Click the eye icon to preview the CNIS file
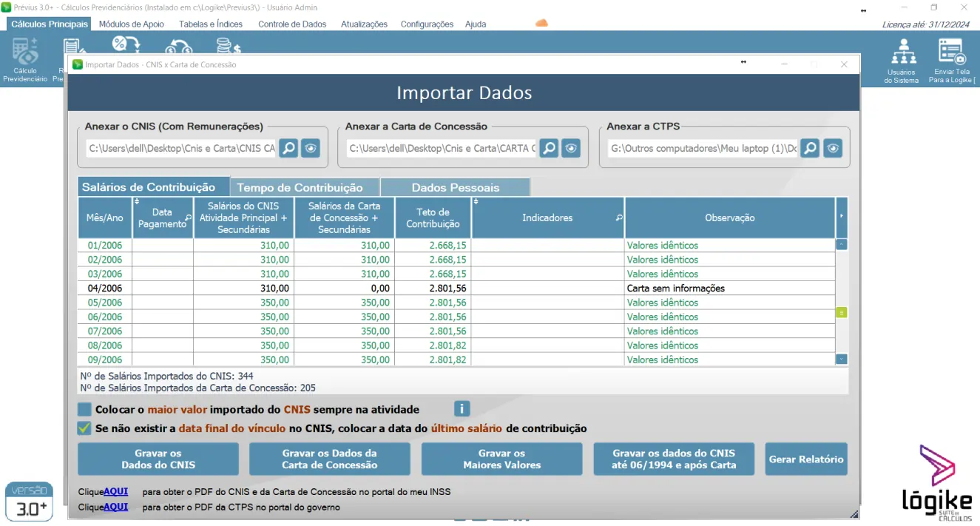The image size is (980, 526). point(311,149)
